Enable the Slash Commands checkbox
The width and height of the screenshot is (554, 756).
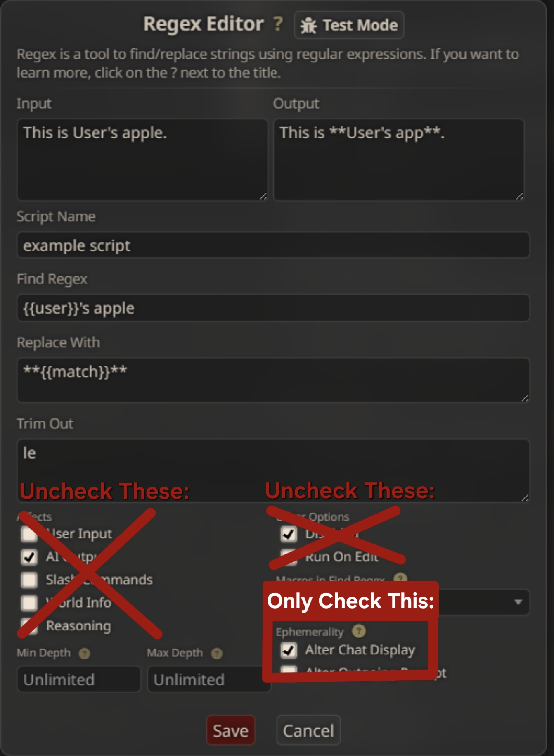[29, 580]
